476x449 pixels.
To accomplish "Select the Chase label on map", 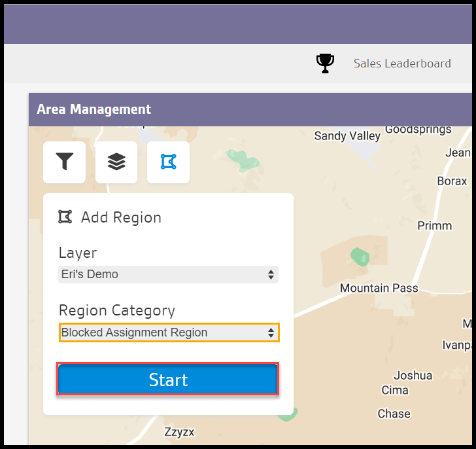I will [x=394, y=414].
